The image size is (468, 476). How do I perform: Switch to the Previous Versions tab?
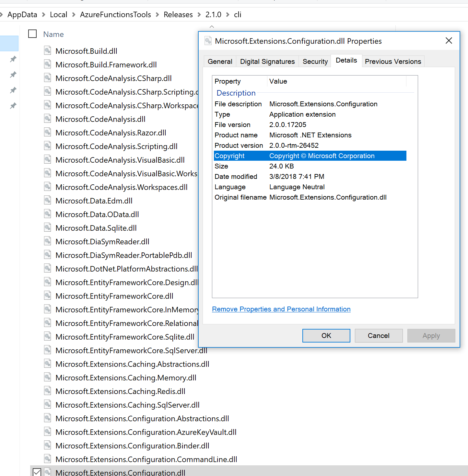(x=393, y=61)
